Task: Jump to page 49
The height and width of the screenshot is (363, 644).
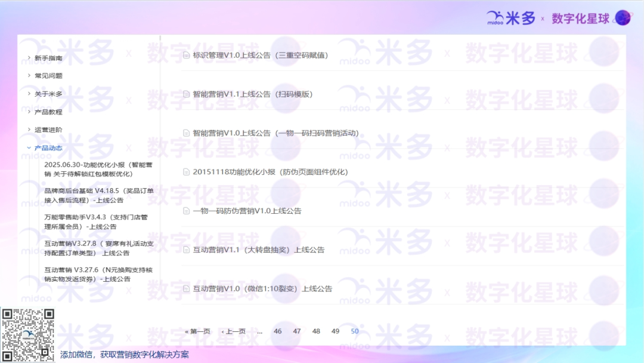Action: [336, 331]
